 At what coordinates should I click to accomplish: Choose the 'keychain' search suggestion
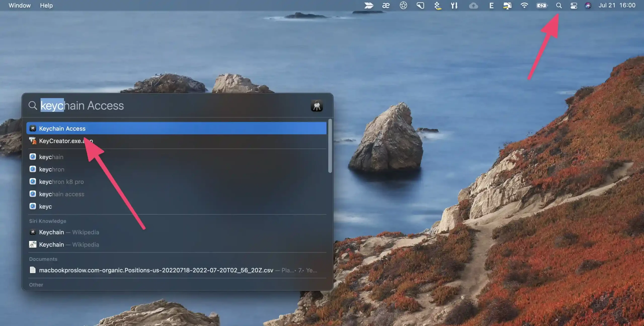(176, 157)
